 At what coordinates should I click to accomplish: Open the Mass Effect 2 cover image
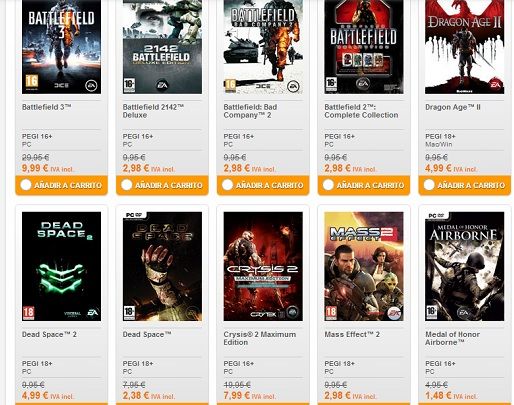[x=364, y=266]
